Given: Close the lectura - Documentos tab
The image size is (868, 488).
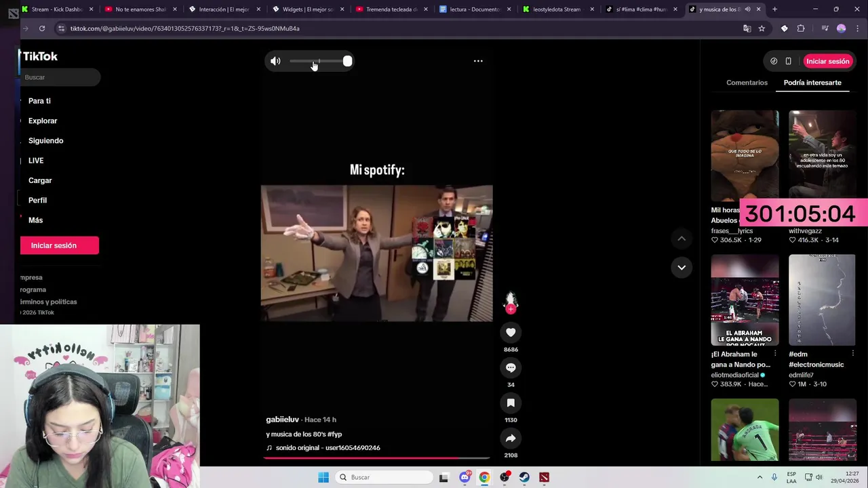Looking at the screenshot, I should click(509, 9).
